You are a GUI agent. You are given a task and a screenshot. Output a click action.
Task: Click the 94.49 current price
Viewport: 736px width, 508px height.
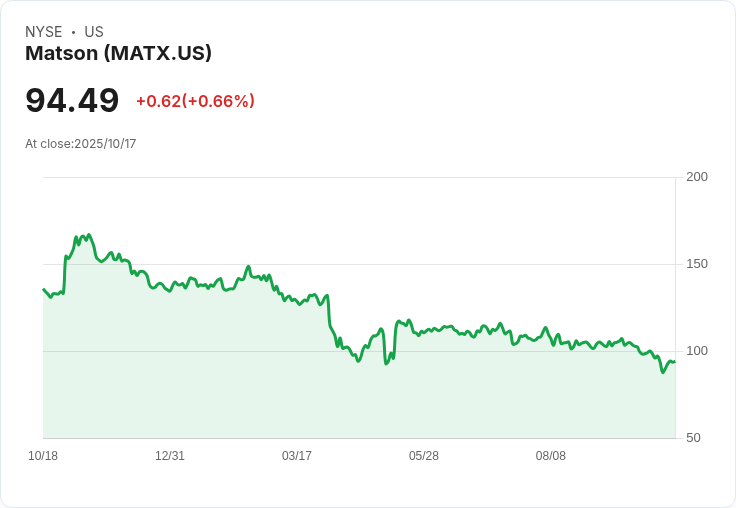72,100
